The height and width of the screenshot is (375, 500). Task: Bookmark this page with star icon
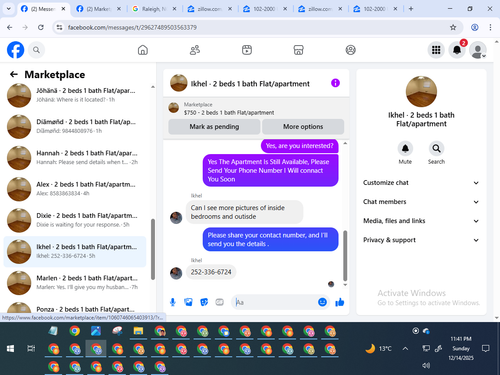[453, 27]
